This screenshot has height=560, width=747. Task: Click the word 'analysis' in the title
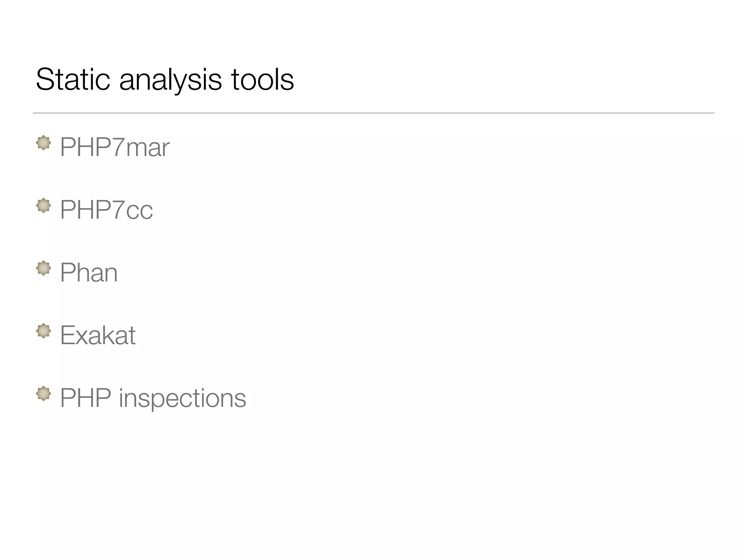pos(170,80)
